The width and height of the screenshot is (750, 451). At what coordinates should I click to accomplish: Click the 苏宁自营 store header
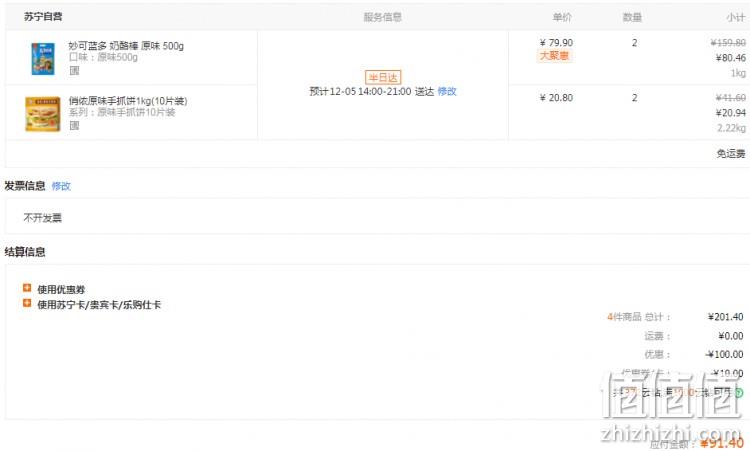(x=43, y=17)
